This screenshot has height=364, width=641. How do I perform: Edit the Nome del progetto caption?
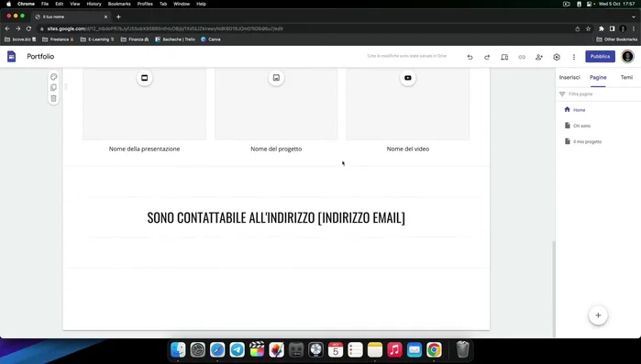point(276,149)
